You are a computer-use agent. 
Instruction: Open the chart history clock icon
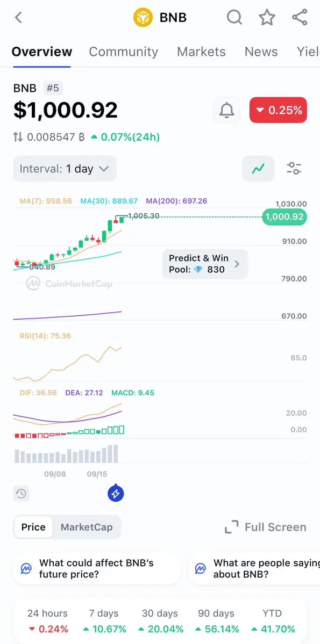point(21,494)
